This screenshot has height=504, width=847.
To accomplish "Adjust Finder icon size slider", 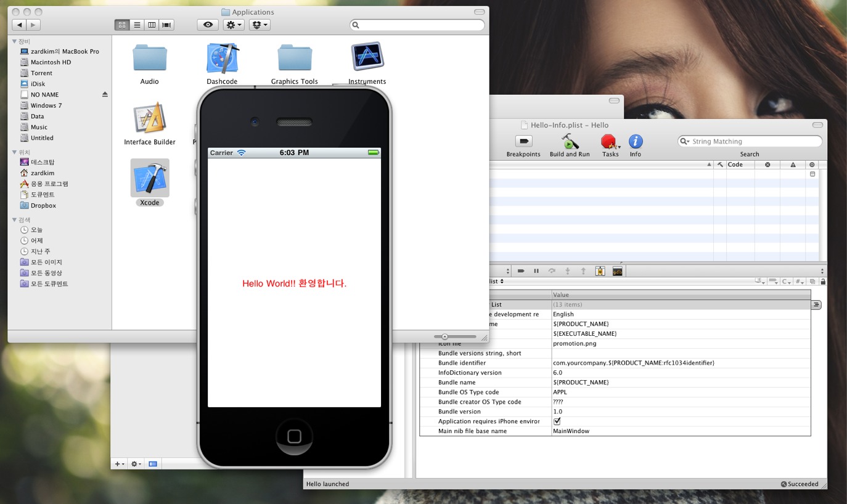I will tap(444, 337).
